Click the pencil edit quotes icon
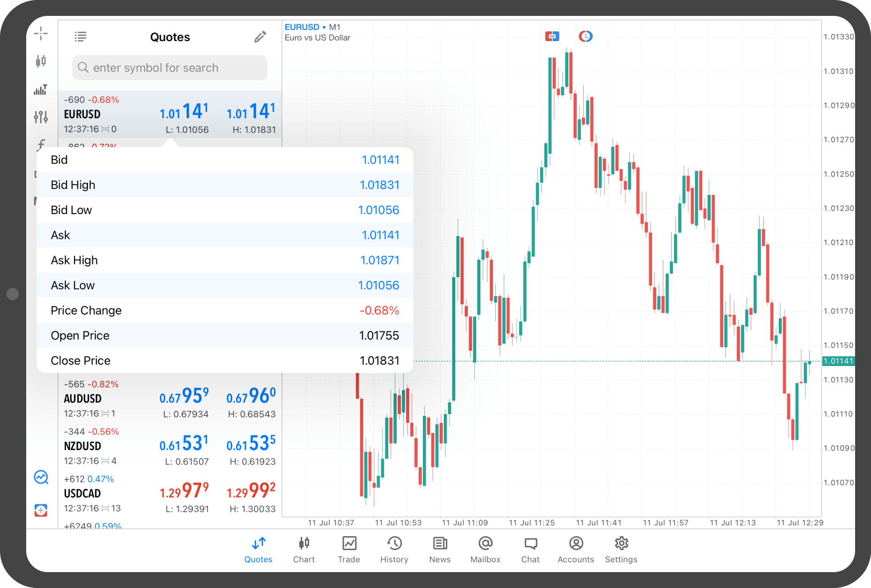 [260, 37]
